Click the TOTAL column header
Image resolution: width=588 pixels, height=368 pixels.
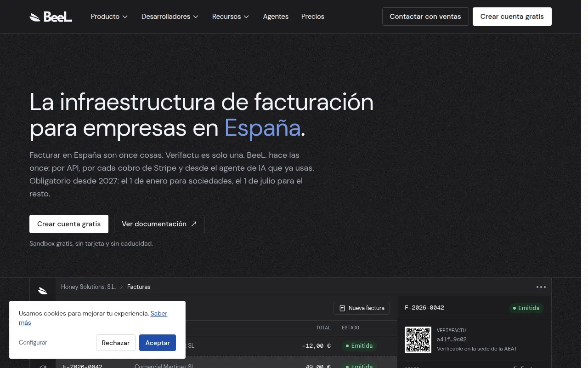(x=323, y=328)
